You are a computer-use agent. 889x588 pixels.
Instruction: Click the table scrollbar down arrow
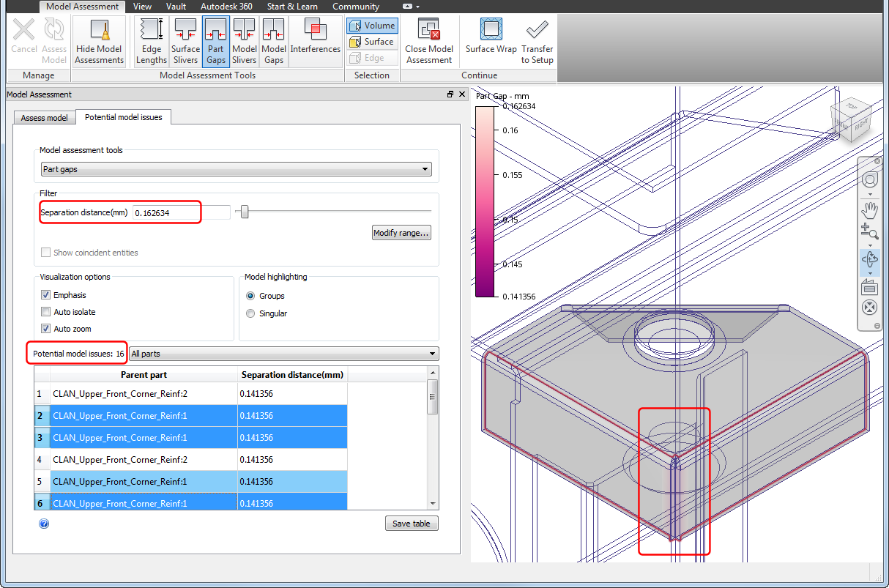(x=433, y=504)
